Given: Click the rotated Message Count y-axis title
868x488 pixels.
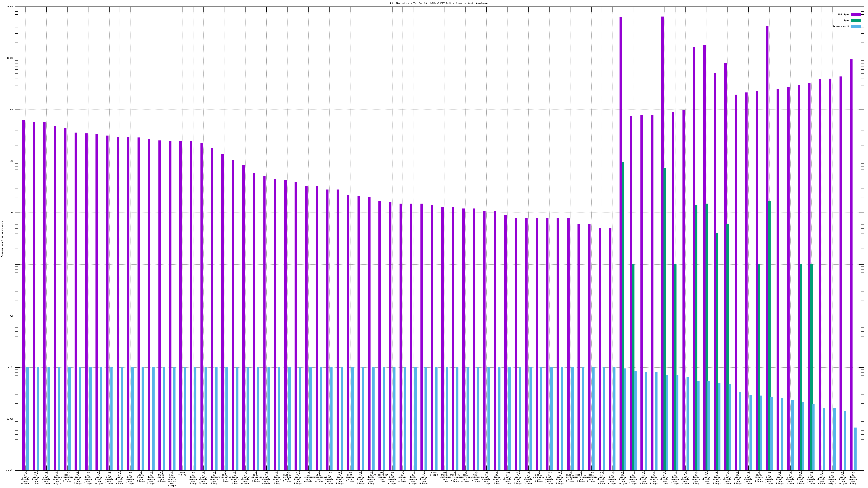Looking at the screenshot, I should point(2,239).
